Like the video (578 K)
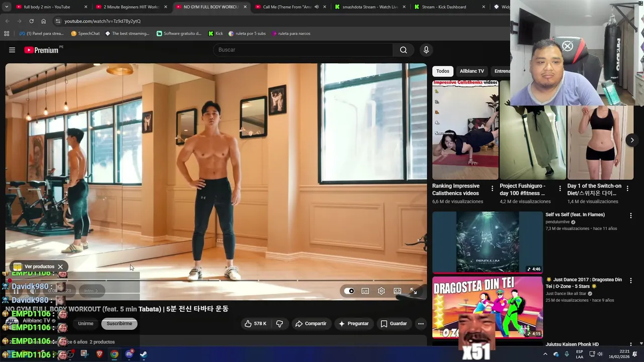The height and width of the screenshot is (362, 644). click(x=256, y=323)
